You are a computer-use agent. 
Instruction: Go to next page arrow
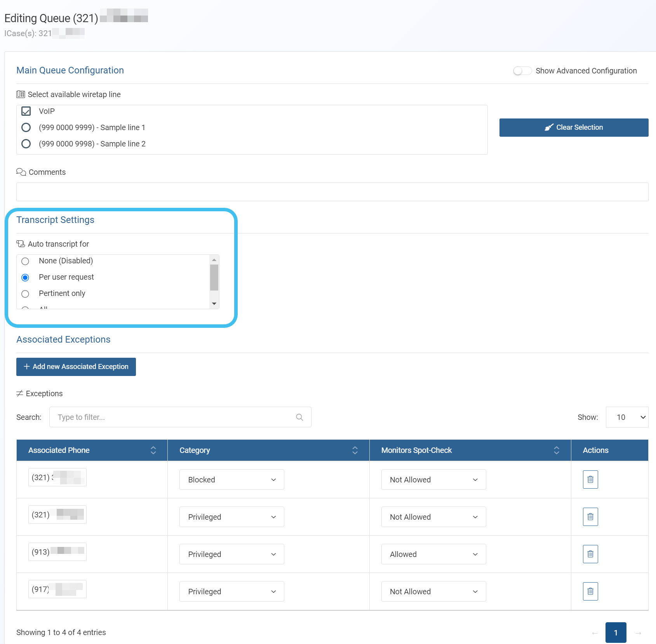click(x=638, y=633)
